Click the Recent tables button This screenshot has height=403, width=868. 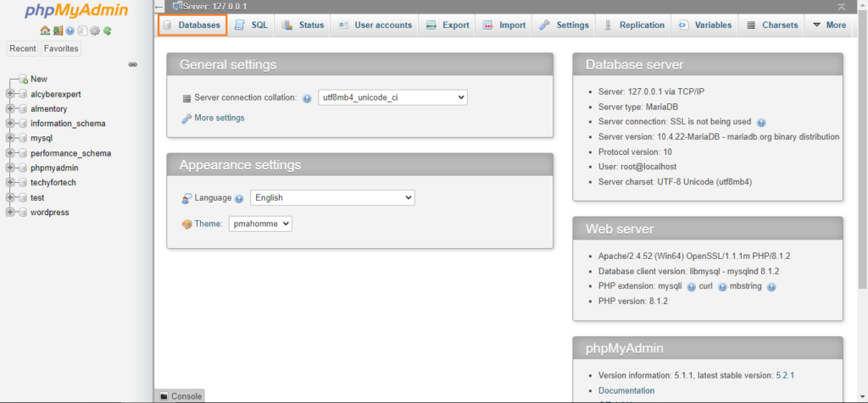(23, 48)
